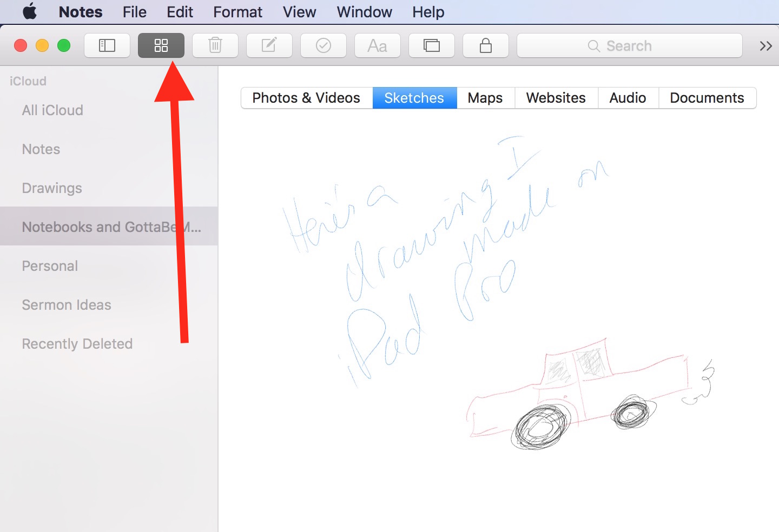
Task: Expand the overflow toolbar chevron
Action: pyautogui.click(x=765, y=45)
